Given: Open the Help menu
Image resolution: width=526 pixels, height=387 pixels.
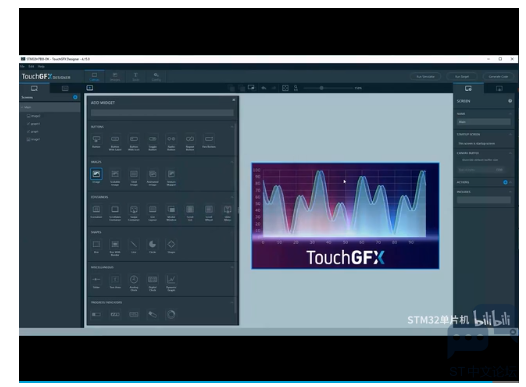Looking at the screenshot, I should pos(41,66).
